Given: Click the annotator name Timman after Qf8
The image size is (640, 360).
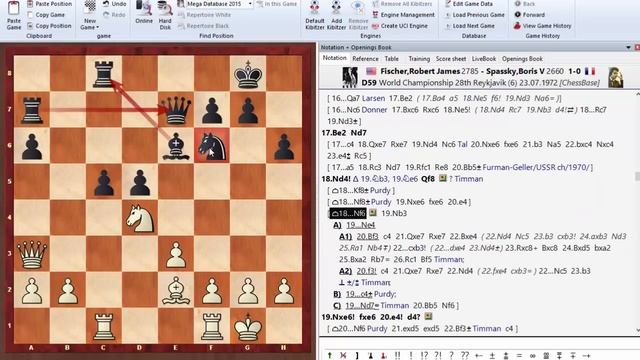Looking at the screenshot, I should [469, 179].
